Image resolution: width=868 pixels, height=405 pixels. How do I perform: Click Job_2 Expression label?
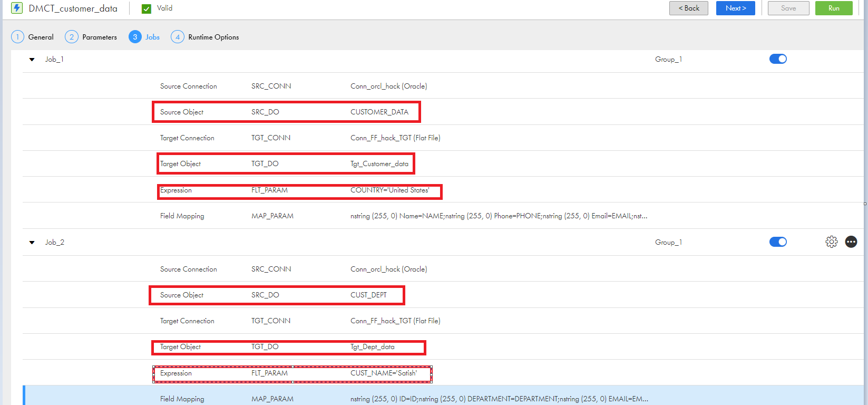tap(176, 373)
